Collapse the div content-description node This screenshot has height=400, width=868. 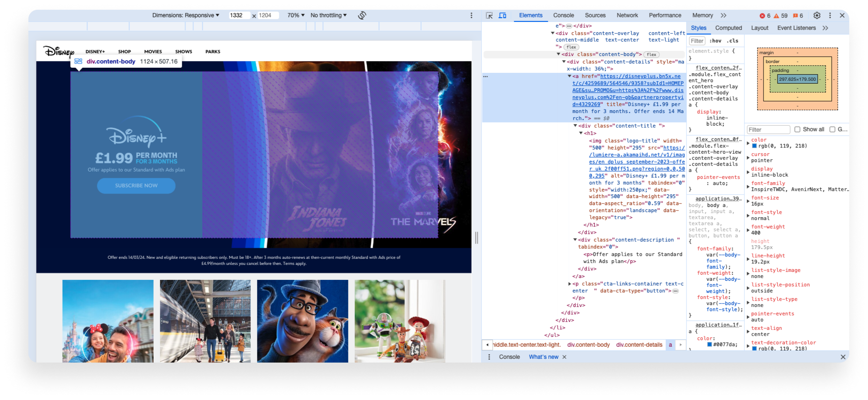[x=575, y=240]
